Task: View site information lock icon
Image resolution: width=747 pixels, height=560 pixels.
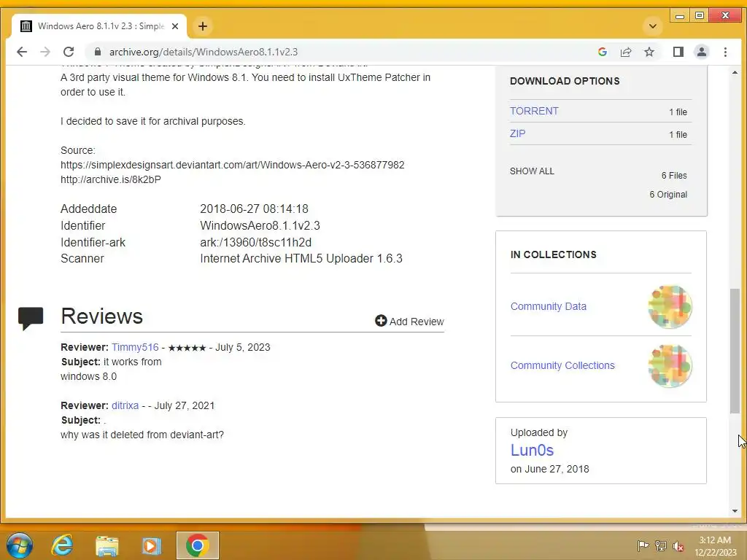Action: pos(98,52)
